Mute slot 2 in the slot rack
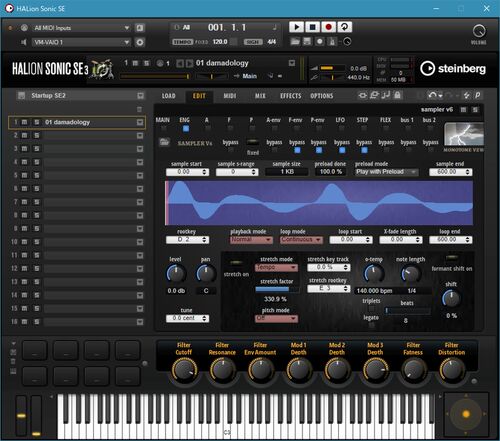Screen dimensions: 500x441 click(x=24, y=135)
